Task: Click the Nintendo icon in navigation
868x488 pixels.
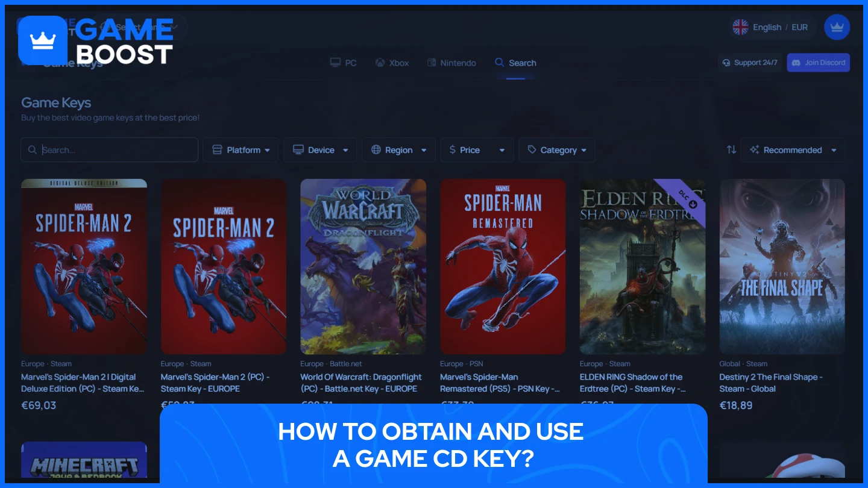Action: click(432, 63)
